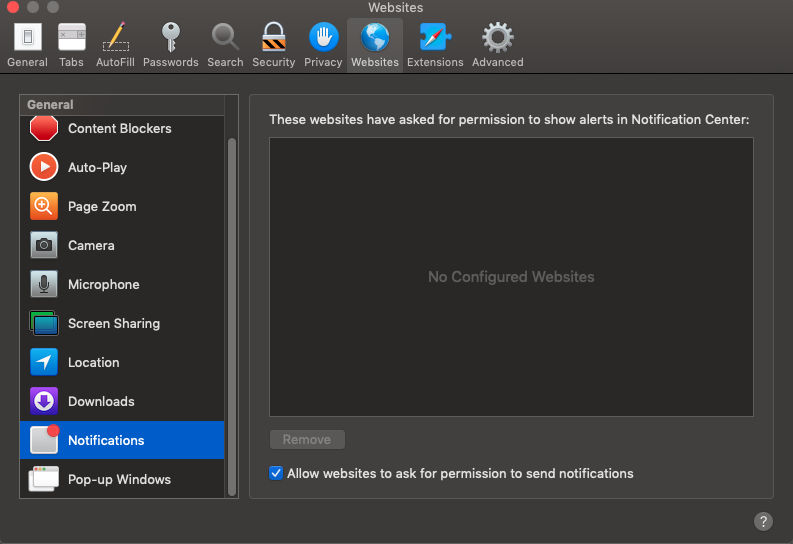Screen dimensions: 793x544
Task: Click the Search tab label
Action: click(x=225, y=62)
